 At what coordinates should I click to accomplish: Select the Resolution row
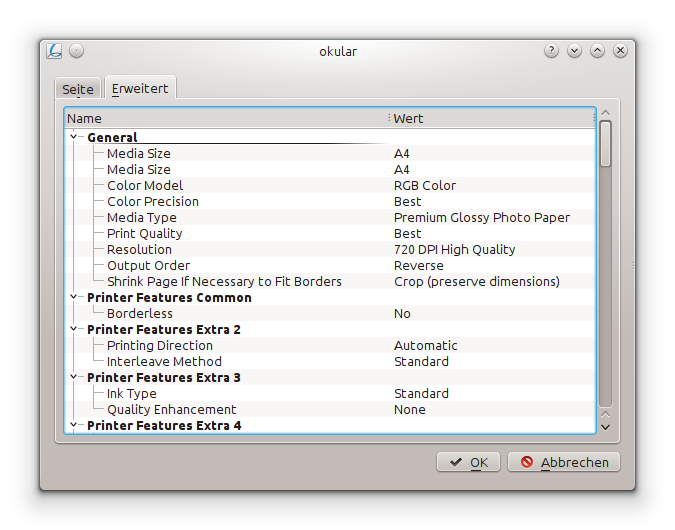pos(330,249)
